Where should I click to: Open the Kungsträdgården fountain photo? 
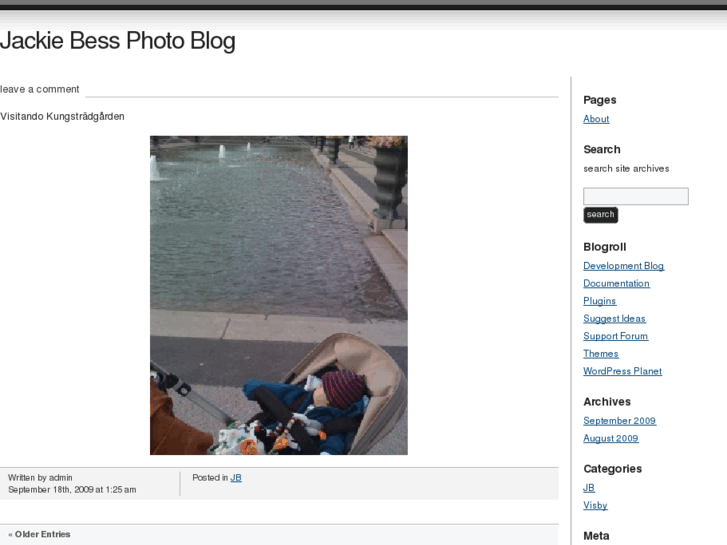[x=279, y=295]
